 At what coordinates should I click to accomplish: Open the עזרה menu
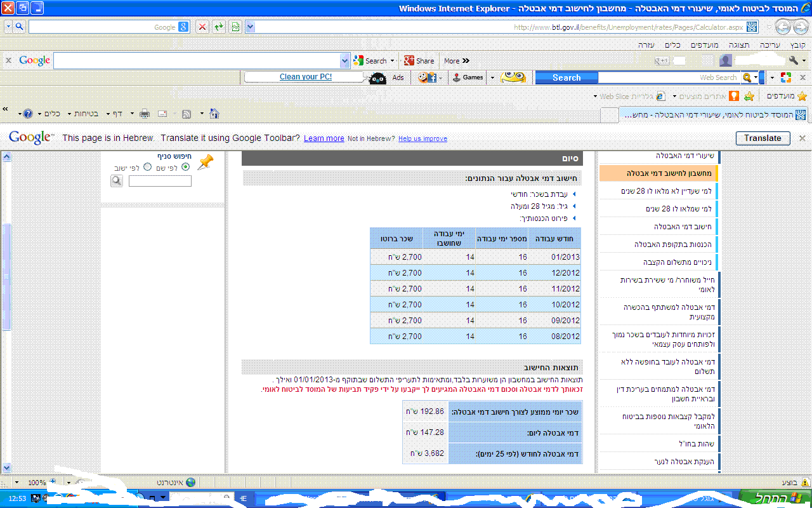click(646, 45)
